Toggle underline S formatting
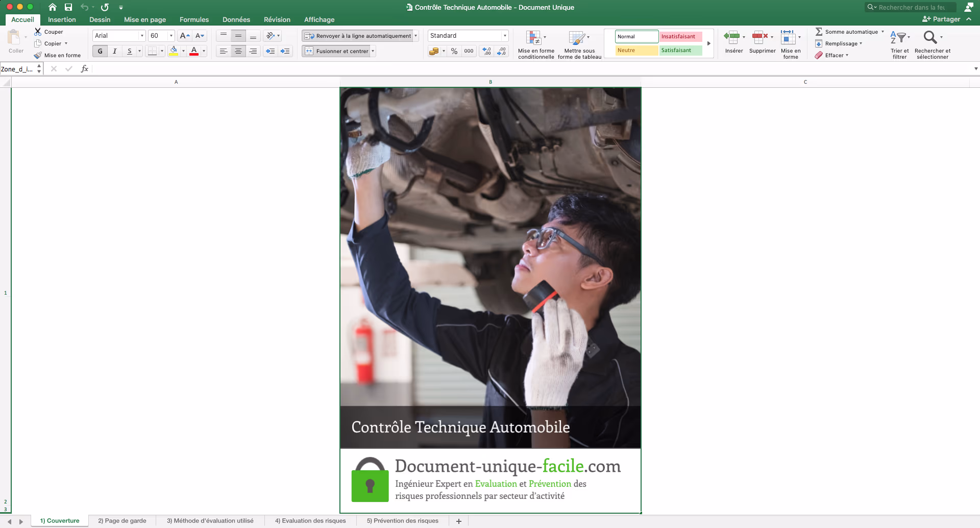The width and height of the screenshot is (980, 528). click(130, 51)
